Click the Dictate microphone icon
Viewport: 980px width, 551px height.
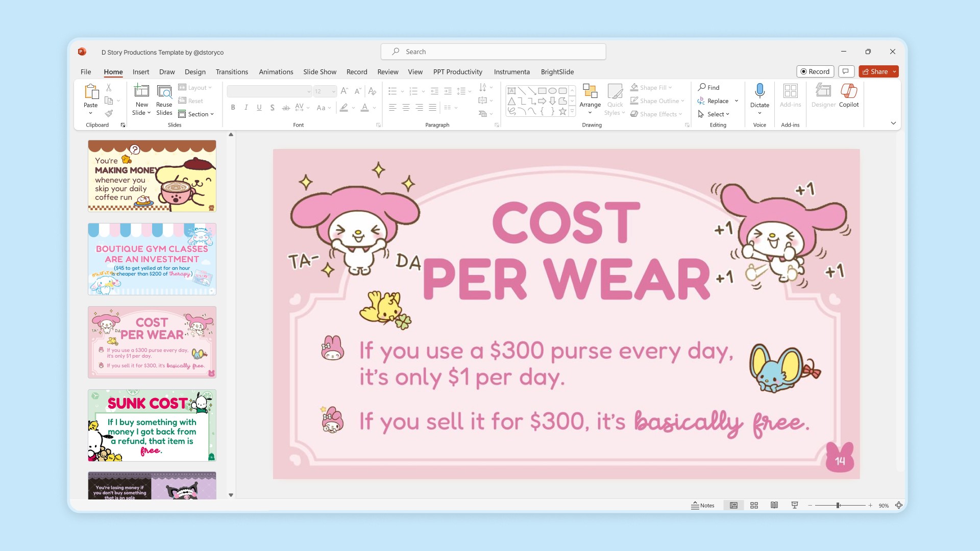[759, 91]
